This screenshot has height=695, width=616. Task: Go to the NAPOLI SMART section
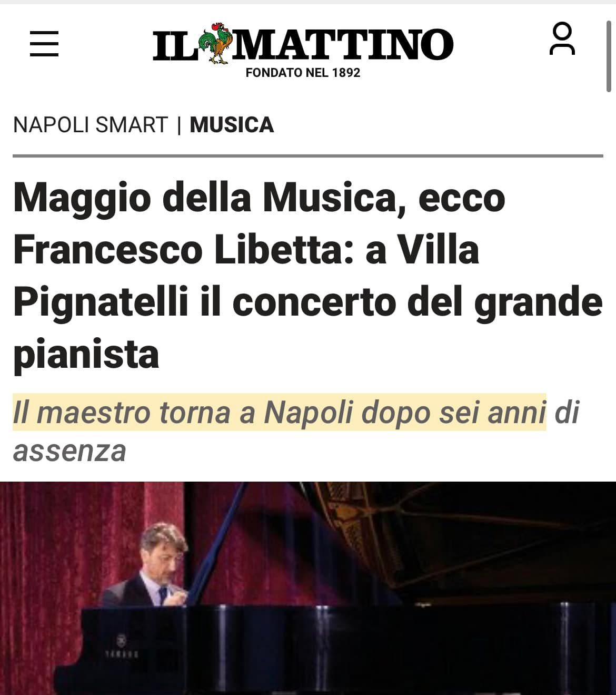[90, 125]
